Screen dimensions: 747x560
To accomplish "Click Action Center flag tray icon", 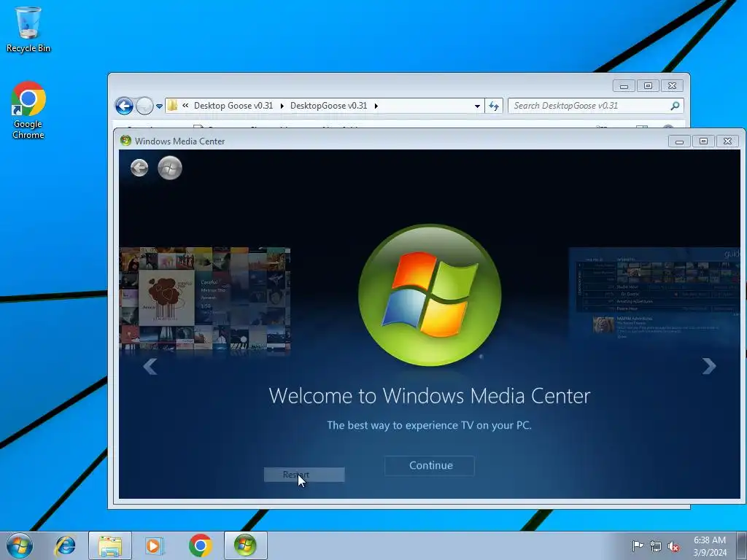I will tap(637, 546).
